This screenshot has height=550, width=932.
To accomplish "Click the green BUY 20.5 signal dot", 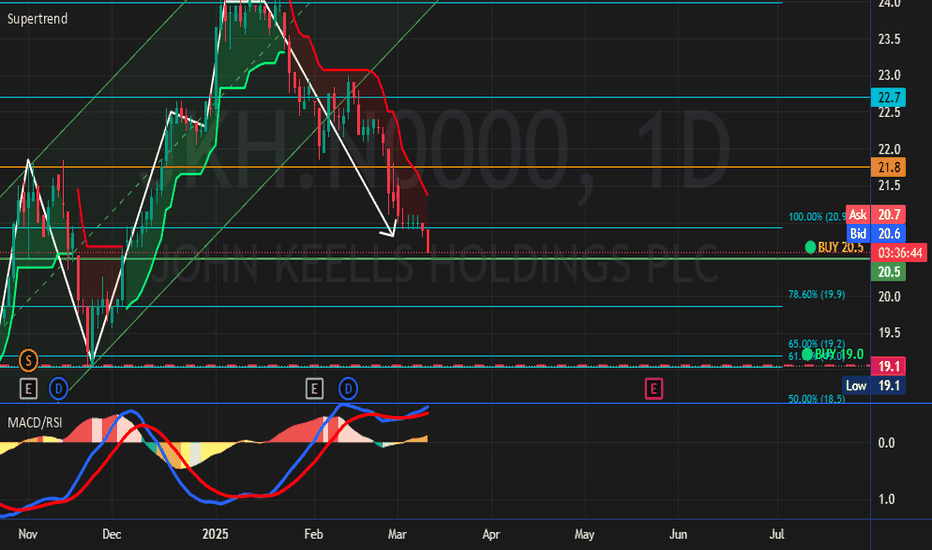I will tap(810, 247).
